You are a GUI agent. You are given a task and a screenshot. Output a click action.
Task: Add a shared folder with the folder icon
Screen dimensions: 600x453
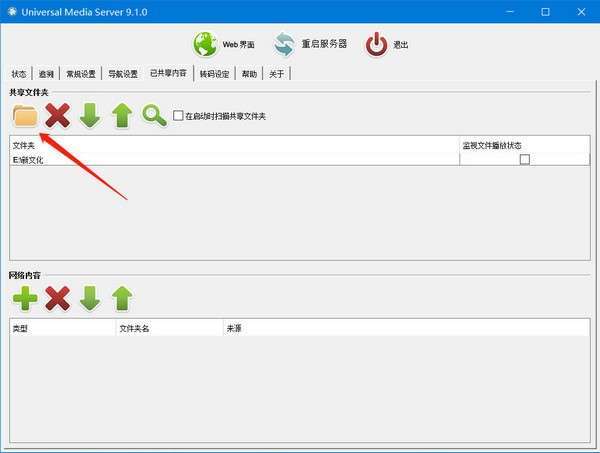click(x=25, y=116)
